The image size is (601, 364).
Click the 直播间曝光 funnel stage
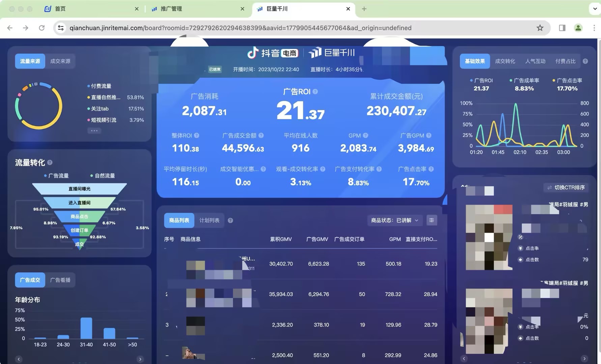point(80,189)
